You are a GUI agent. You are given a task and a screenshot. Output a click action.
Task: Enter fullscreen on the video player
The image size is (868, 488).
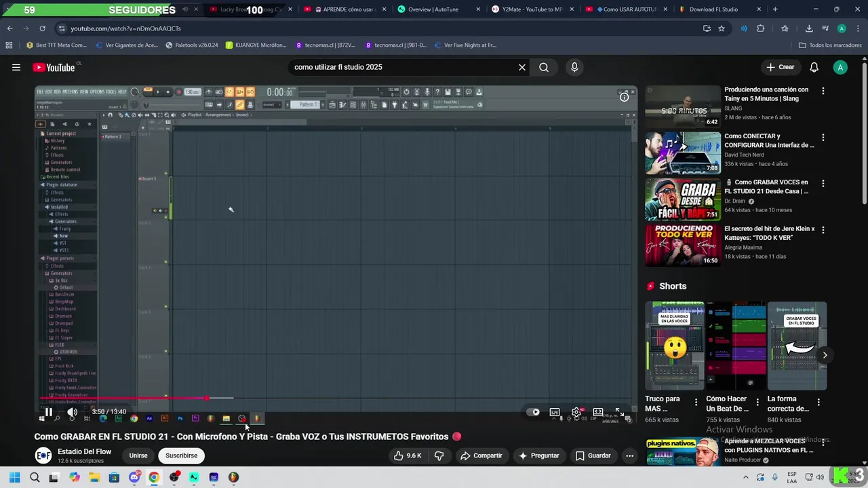[x=619, y=411]
